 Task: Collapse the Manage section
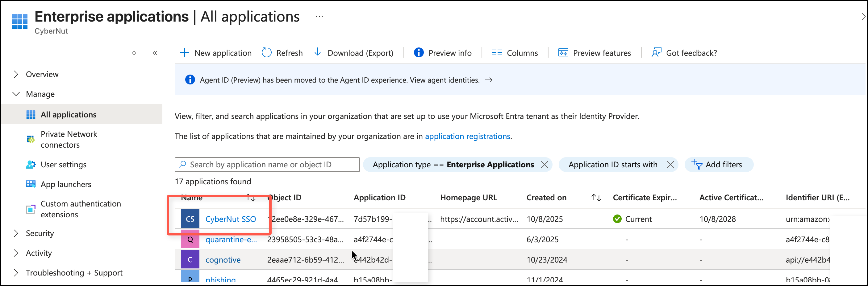coord(16,94)
